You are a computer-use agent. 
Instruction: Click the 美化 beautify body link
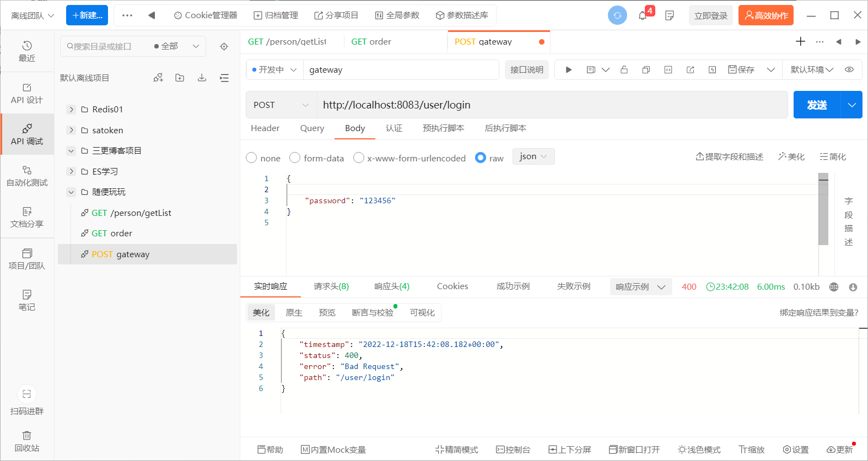[x=791, y=157]
